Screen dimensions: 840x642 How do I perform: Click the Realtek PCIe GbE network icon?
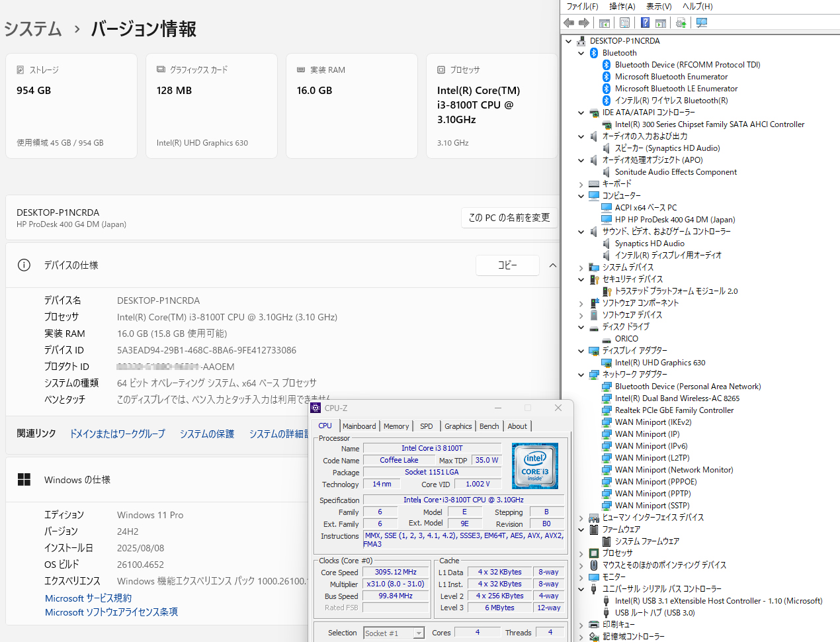pos(607,410)
